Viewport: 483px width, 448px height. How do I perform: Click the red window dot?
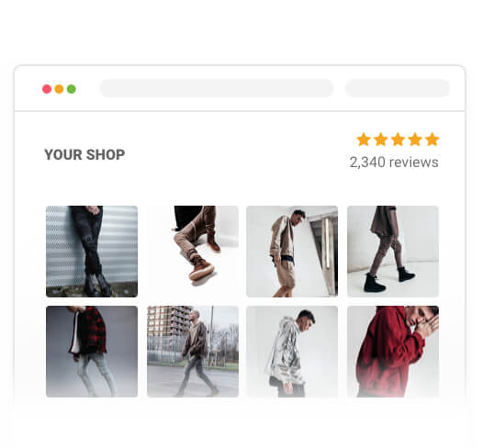(x=47, y=89)
